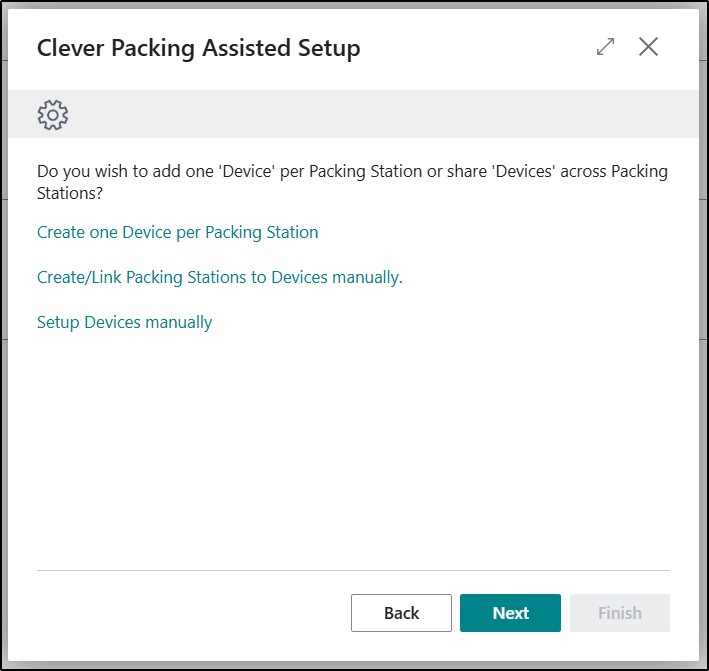Go back to the previous setup step
Viewport: 709px width, 671px height.
[401, 613]
